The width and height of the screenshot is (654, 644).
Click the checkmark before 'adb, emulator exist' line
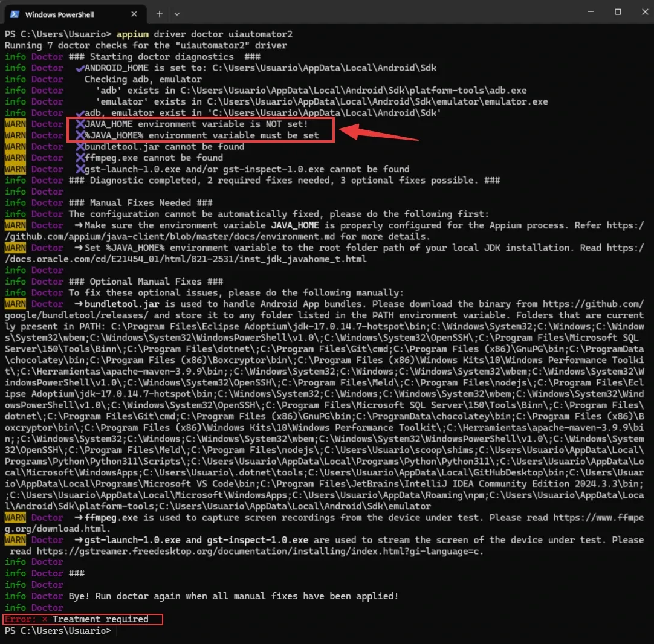click(x=80, y=114)
